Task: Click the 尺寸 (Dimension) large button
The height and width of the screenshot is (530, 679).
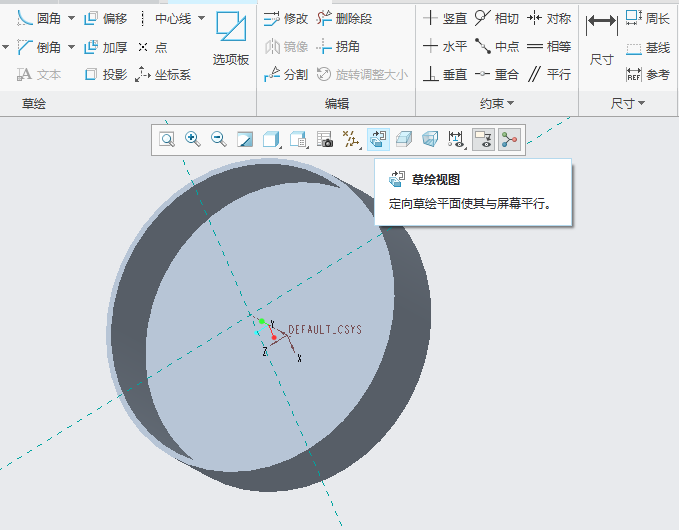Action: click(x=601, y=39)
